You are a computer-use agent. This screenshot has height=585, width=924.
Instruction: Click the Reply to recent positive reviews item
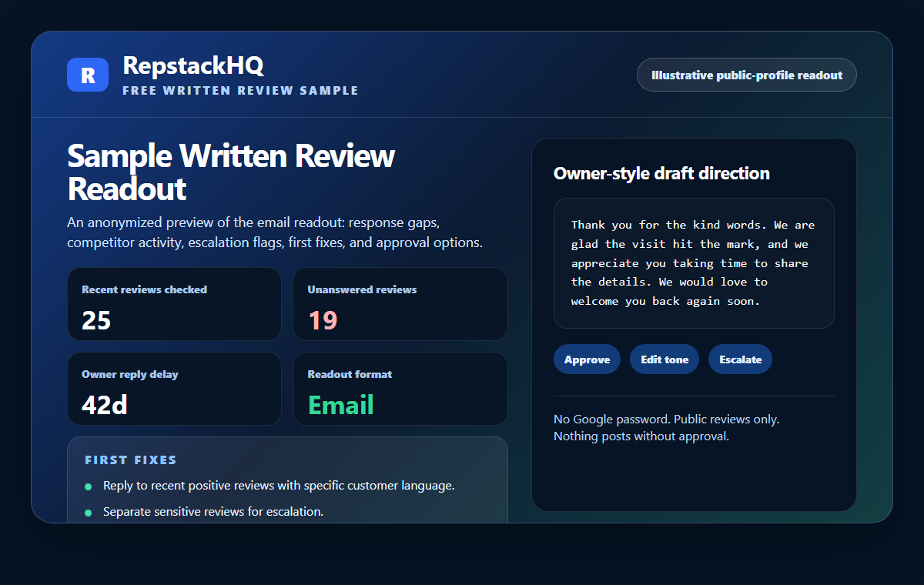click(x=279, y=486)
